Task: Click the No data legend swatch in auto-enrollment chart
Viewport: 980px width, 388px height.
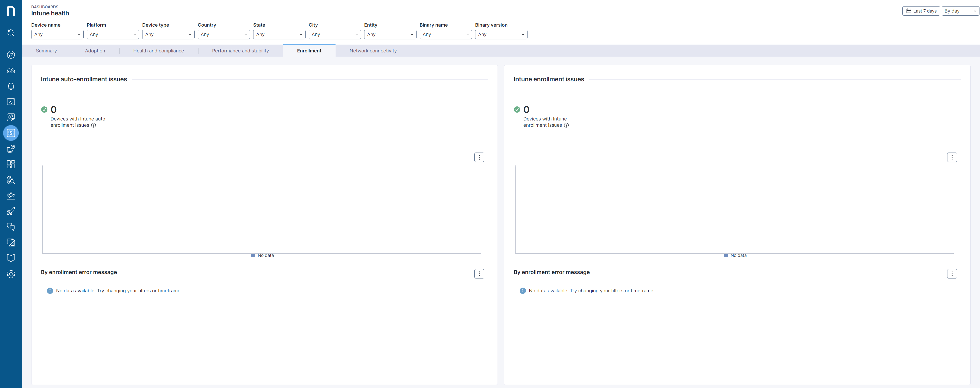Action: click(x=253, y=256)
